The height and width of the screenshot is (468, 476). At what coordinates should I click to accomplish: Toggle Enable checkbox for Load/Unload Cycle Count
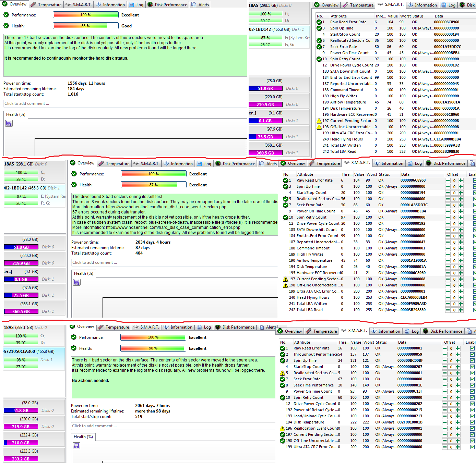click(472, 416)
